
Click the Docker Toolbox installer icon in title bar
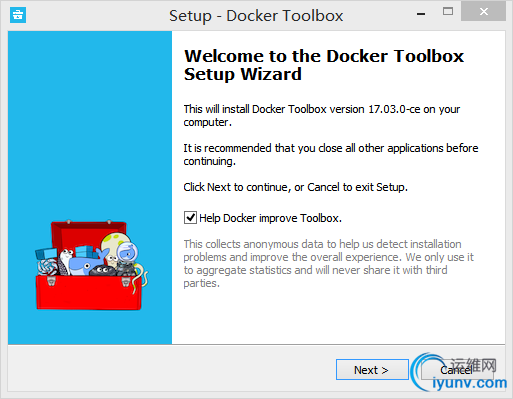18,15
